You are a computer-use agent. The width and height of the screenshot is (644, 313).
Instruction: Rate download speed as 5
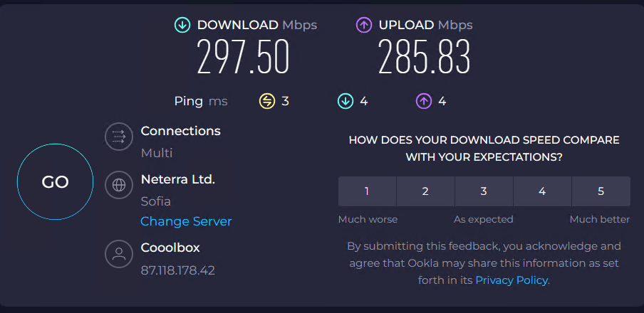point(601,191)
